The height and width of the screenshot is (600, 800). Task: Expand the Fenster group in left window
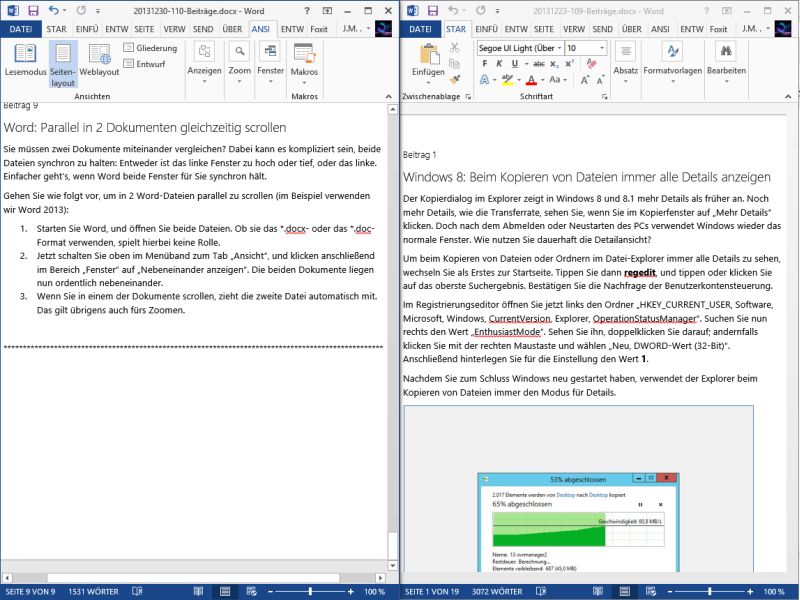click(270, 63)
